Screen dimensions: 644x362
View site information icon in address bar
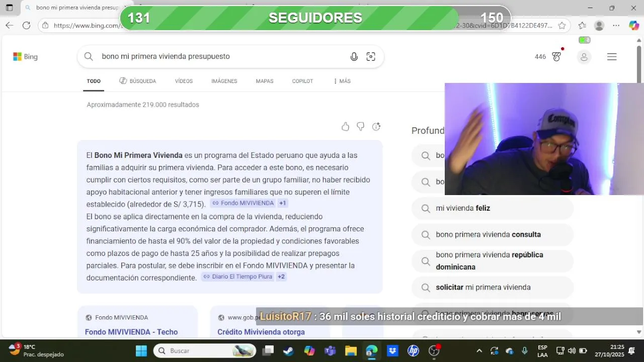(x=45, y=25)
